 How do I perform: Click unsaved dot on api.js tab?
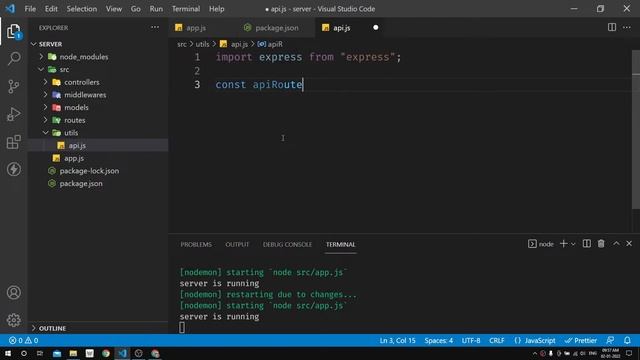point(376,28)
